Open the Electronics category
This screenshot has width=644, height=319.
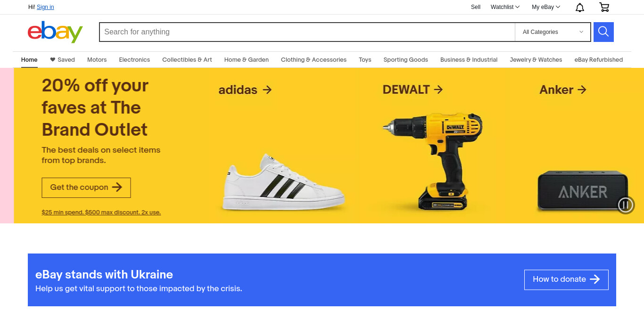click(134, 60)
